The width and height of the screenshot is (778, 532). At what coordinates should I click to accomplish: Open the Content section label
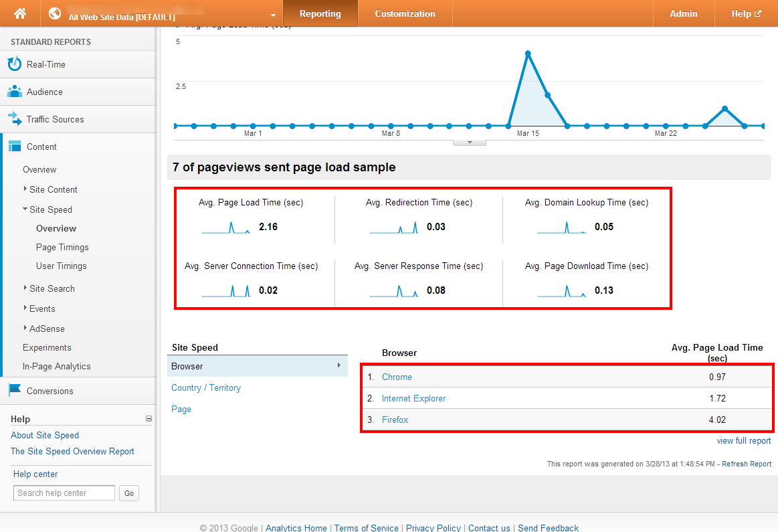[41, 147]
